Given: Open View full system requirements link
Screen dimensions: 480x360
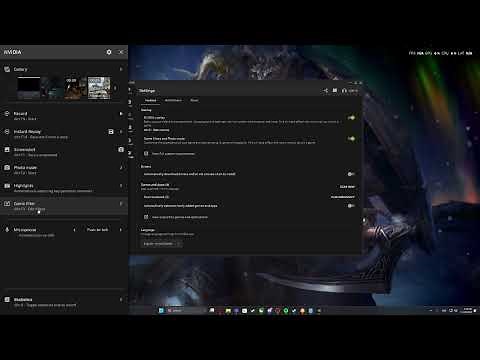Looking at the screenshot, I should pos(173,154).
